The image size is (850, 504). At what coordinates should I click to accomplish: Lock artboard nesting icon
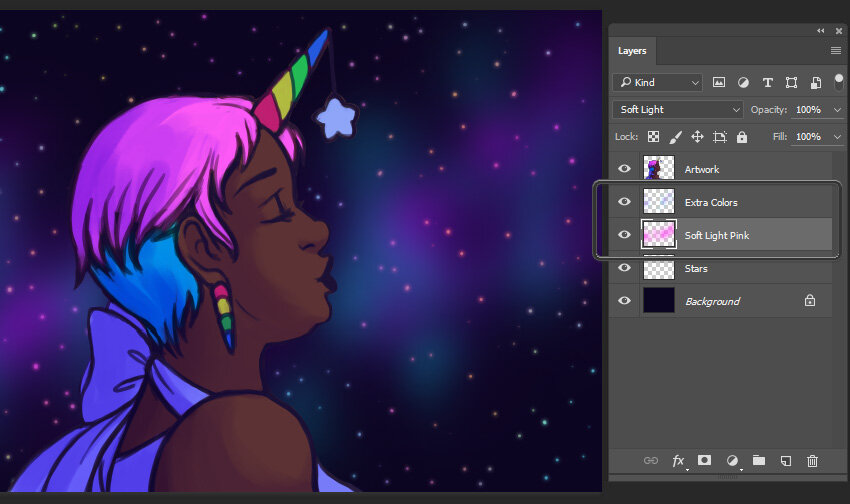click(720, 137)
